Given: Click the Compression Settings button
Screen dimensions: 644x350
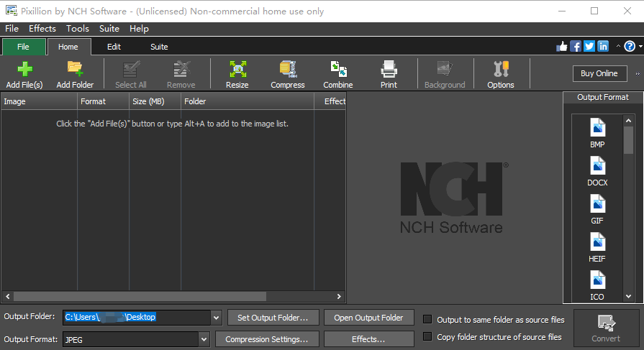Looking at the screenshot, I should click(267, 339).
